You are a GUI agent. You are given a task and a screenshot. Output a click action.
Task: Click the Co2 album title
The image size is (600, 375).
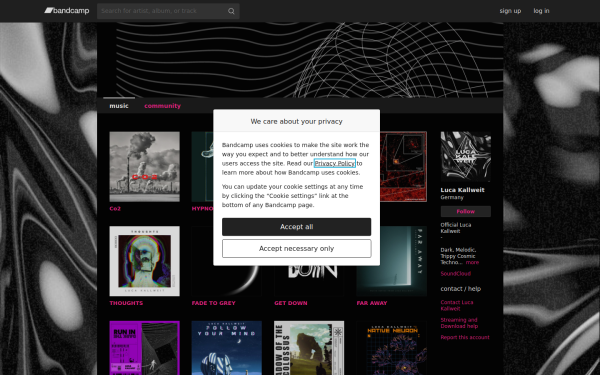(x=115, y=209)
